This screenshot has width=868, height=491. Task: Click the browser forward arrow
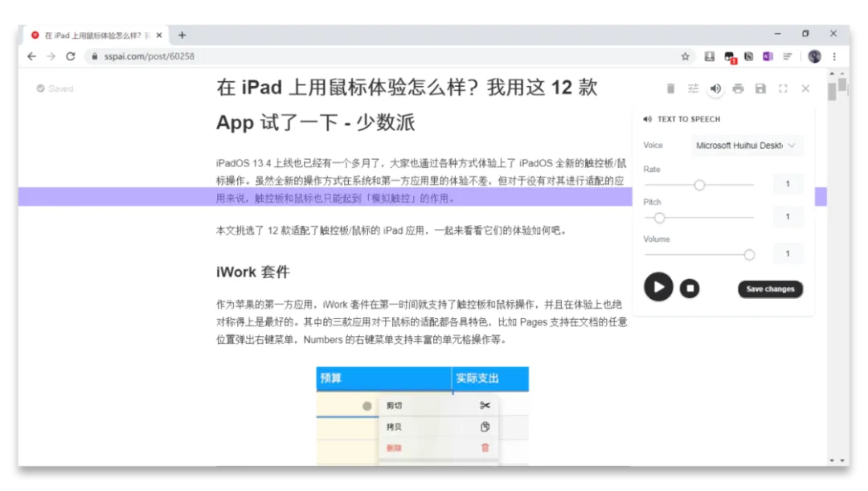click(51, 56)
